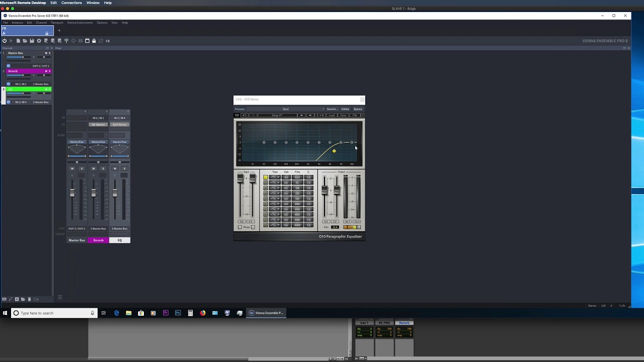Open the Channel menu

point(41,23)
